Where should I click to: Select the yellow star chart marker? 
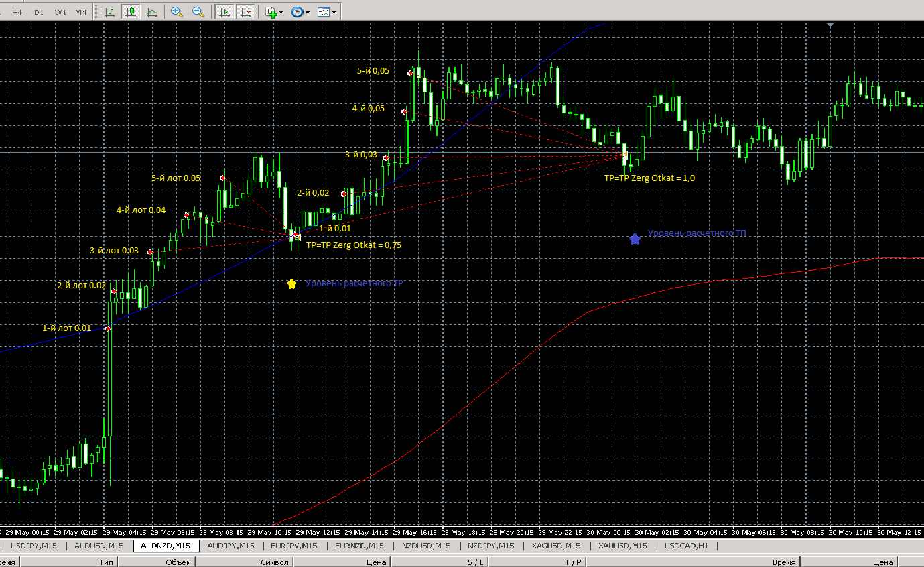[291, 283]
